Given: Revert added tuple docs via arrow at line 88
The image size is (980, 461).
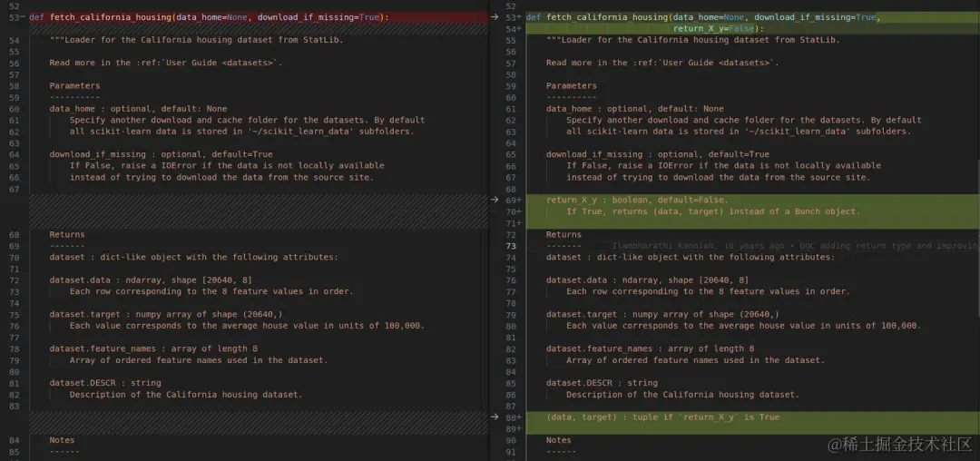Looking at the screenshot, I should [x=495, y=417].
